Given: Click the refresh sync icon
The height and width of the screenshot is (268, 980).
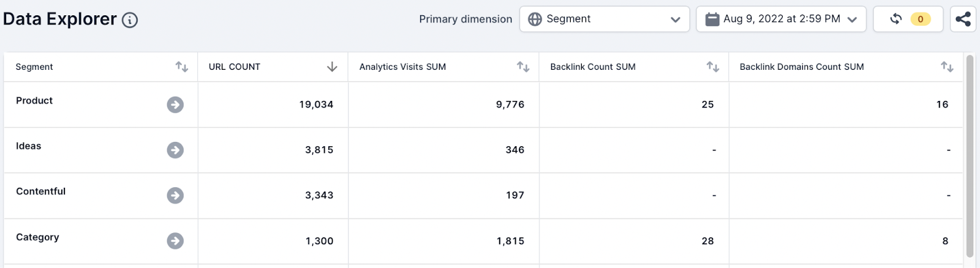Looking at the screenshot, I should [896, 19].
